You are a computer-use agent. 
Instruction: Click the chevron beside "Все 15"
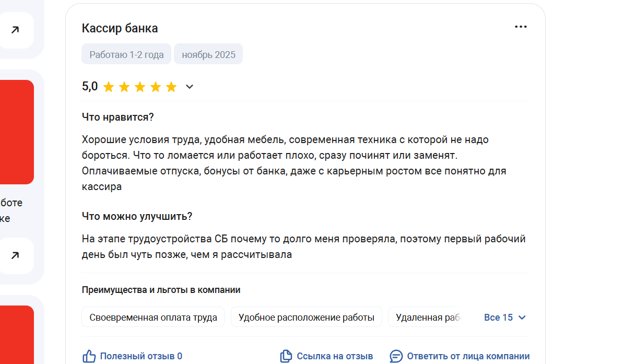522,318
